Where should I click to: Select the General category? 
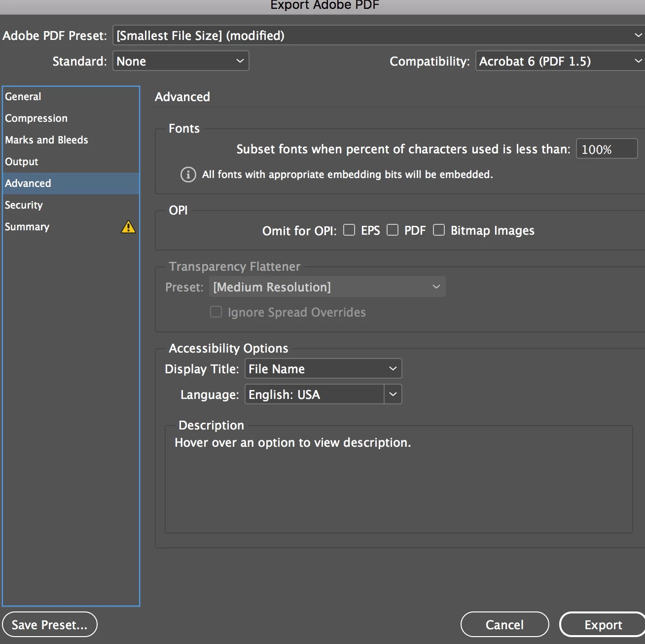click(x=71, y=97)
